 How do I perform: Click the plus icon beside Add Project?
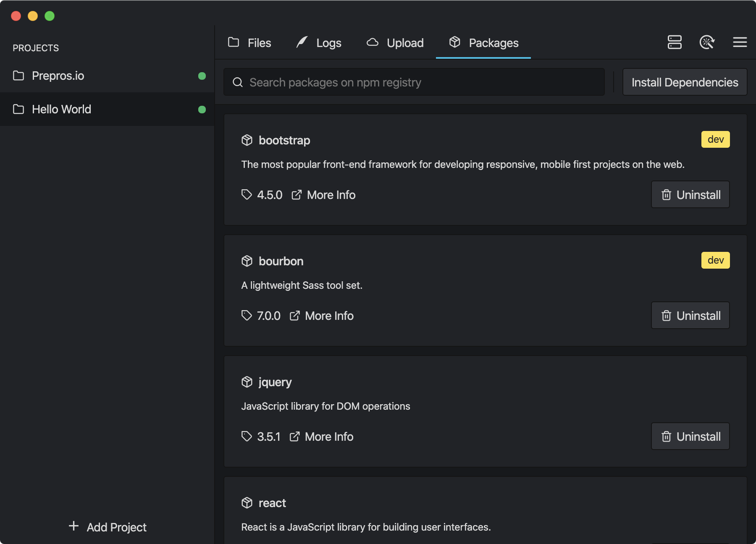pos(73,526)
